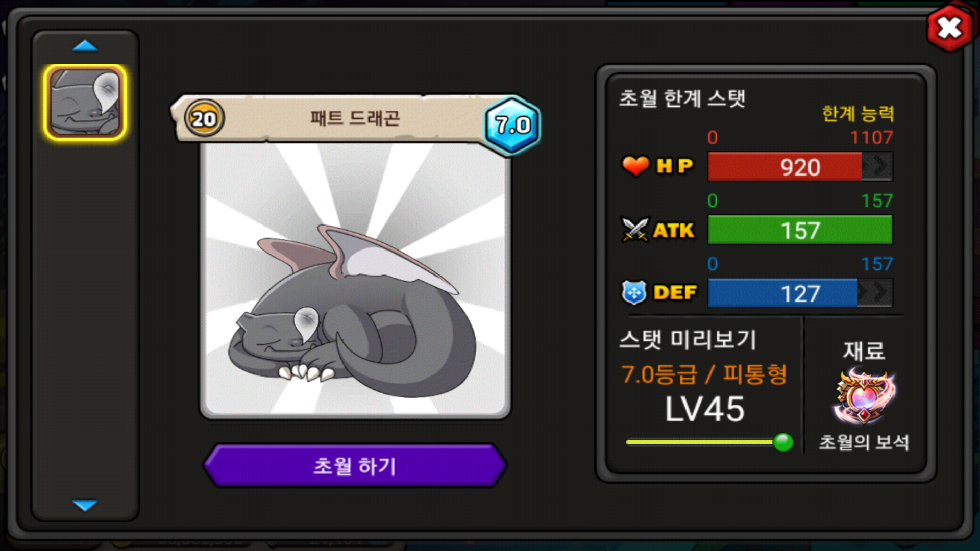Click the down arrow below hero list
Viewport: 980px width, 551px height.
(85, 505)
